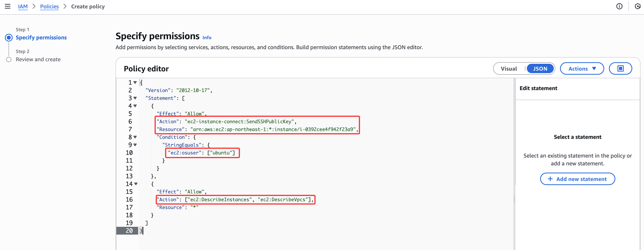Select the Specify permissions step radio
Screen dimensions: 644x250
pos(9,38)
